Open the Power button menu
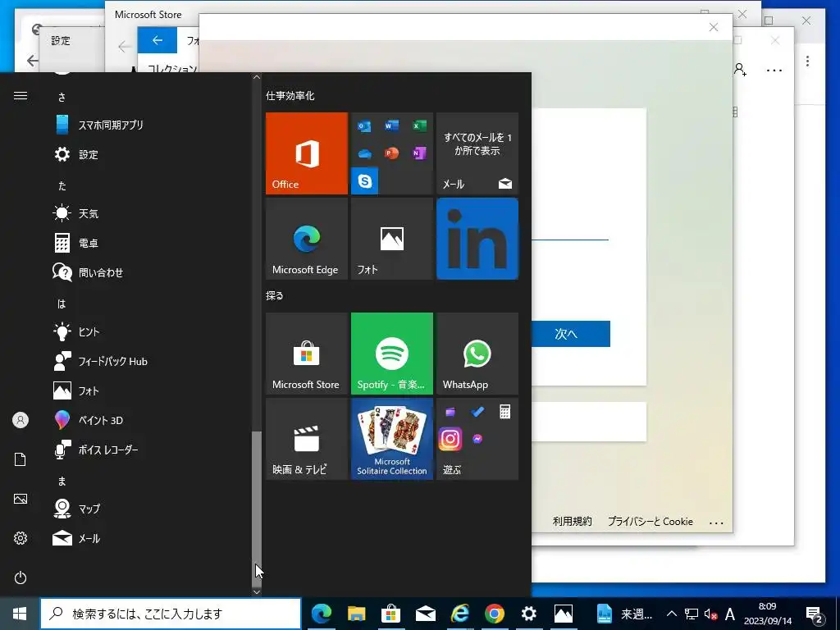The width and height of the screenshot is (840, 630). (21, 577)
